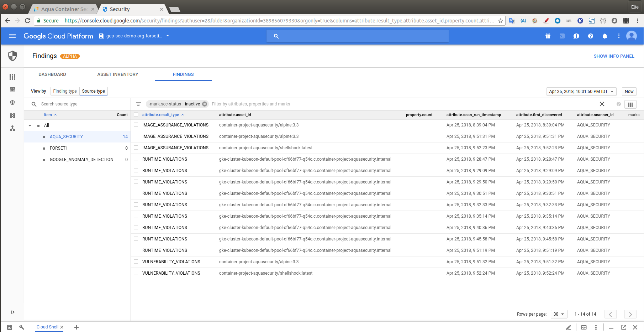Open Cloud Shell editor pencil icon
644x332 pixels.
569,327
